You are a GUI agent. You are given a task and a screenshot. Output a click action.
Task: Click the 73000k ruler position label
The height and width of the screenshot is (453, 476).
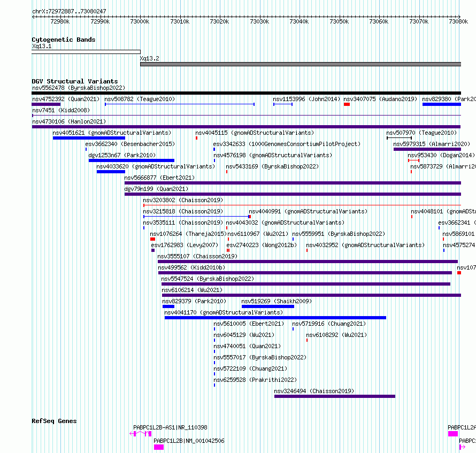[x=140, y=22]
